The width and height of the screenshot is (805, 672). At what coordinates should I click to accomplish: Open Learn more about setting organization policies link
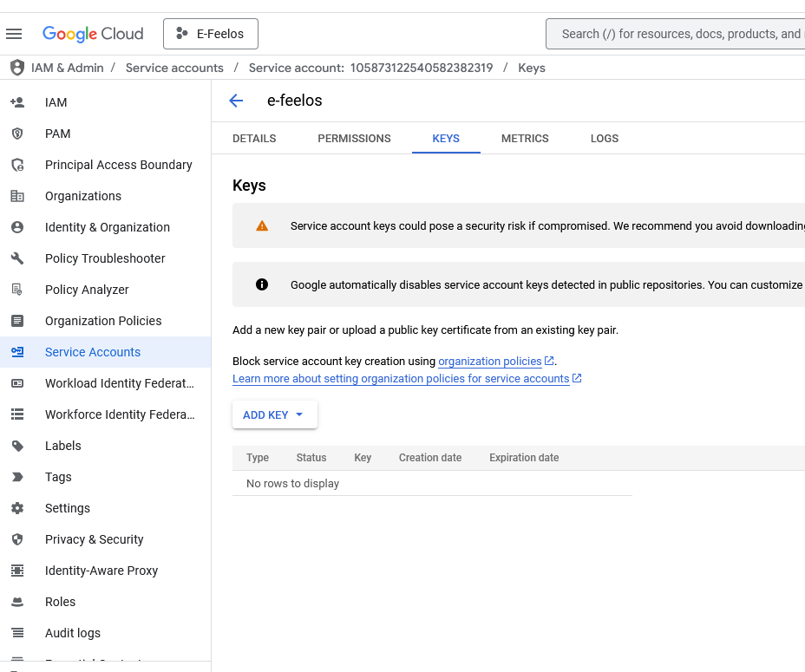(401, 379)
